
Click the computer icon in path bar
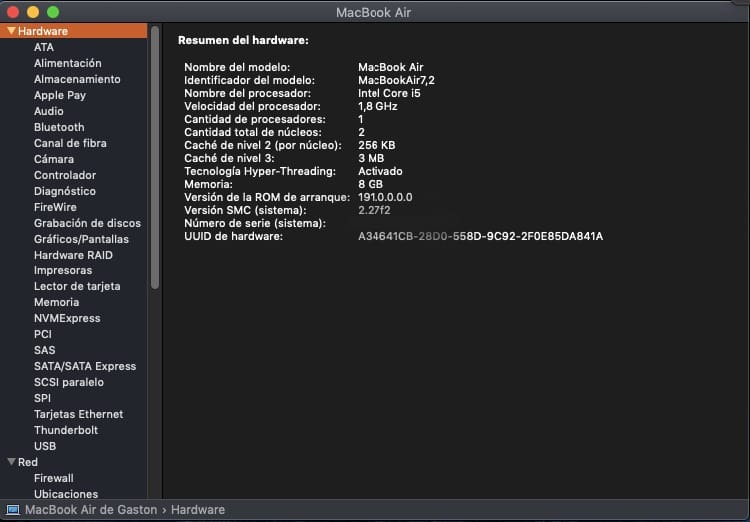pos(12,510)
